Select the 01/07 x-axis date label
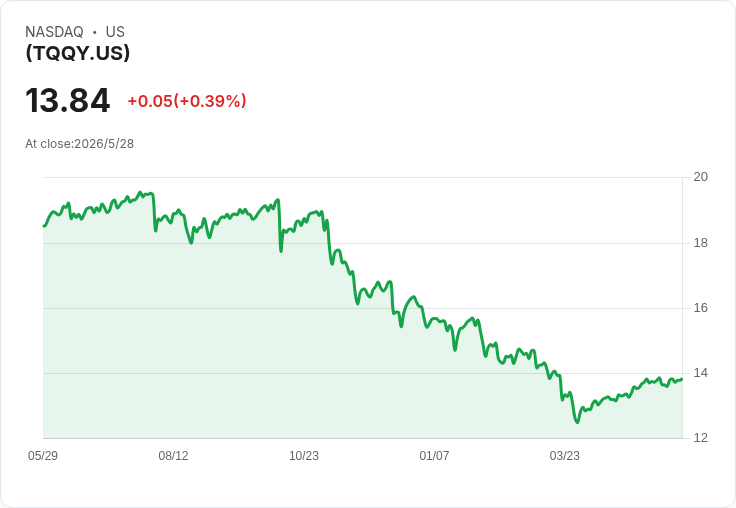 pos(434,455)
